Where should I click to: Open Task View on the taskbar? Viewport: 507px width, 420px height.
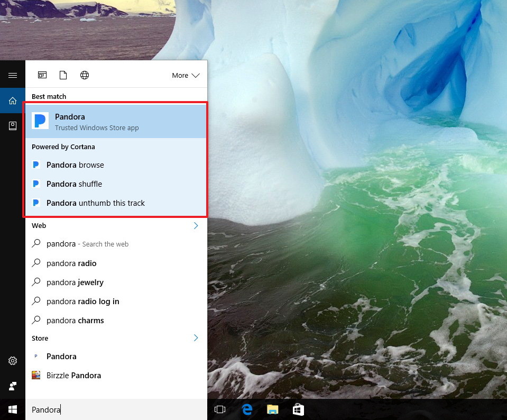(x=220, y=409)
